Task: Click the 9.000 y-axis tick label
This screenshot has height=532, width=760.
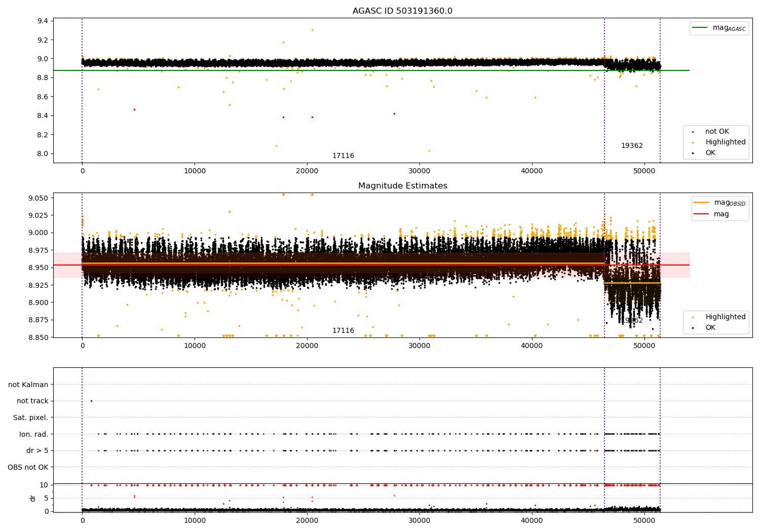Action: coord(38,233)
